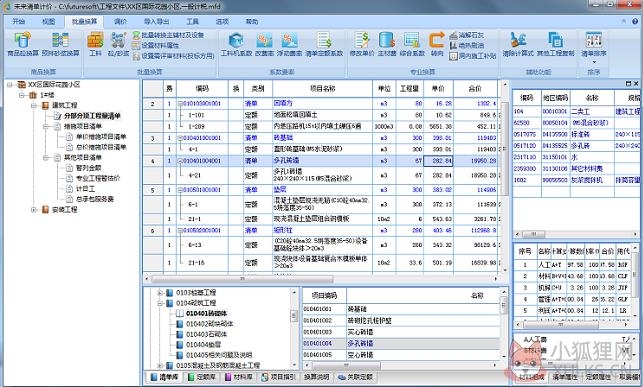The width and height of the screenshot is (643, 387).
Task: Switch to the 视图 ribbon tab
Action: click(48, 21)
